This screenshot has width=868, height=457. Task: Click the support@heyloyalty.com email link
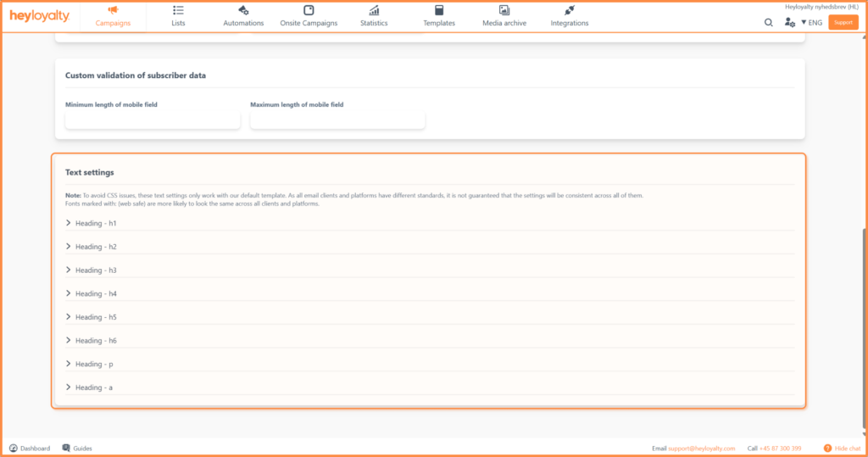[700, 448]
